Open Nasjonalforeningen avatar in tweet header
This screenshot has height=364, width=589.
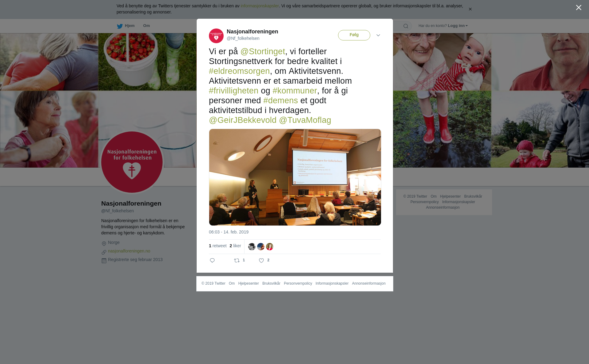point(216,36)
